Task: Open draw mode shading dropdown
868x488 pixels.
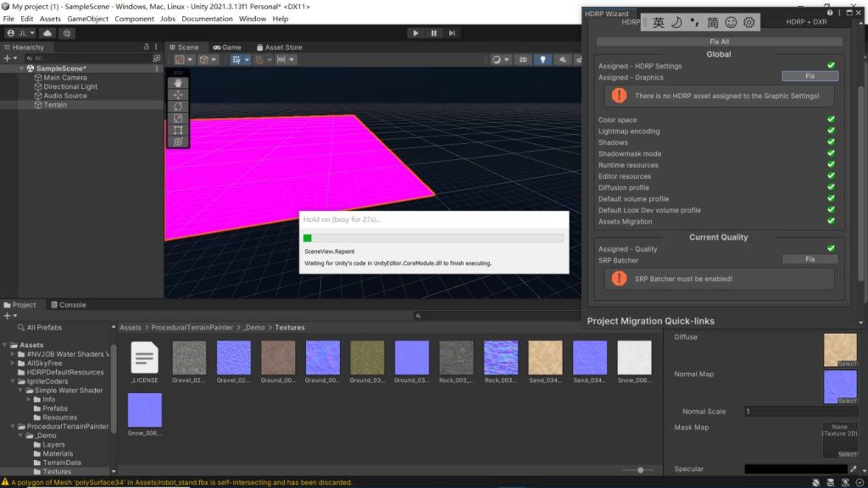Action: pos(500,60)
